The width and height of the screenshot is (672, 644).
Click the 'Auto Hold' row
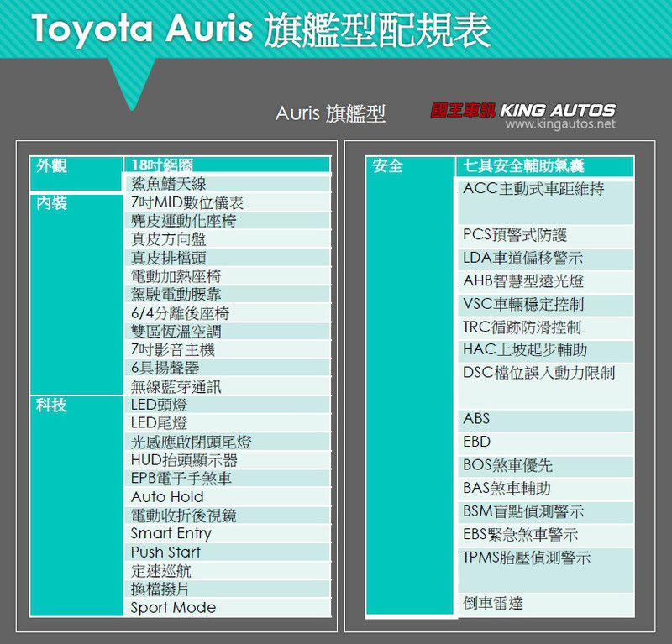(x=227, y=496)
